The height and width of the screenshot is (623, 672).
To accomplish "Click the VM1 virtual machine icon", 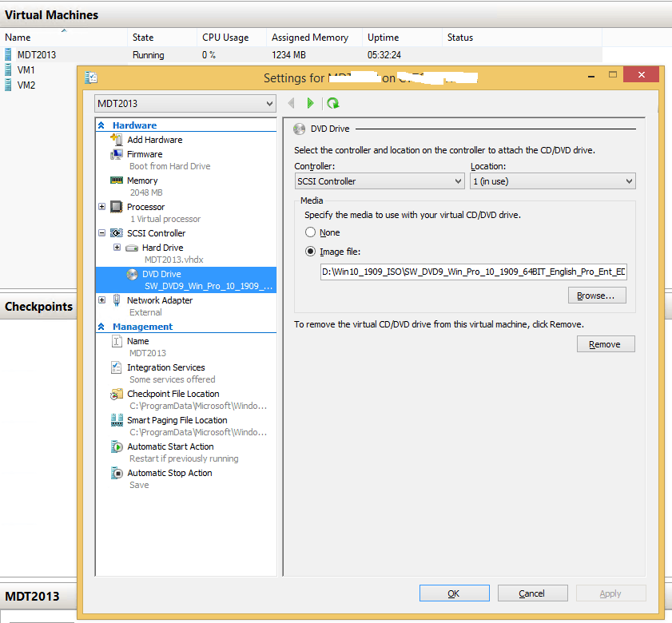I will 8,69.
